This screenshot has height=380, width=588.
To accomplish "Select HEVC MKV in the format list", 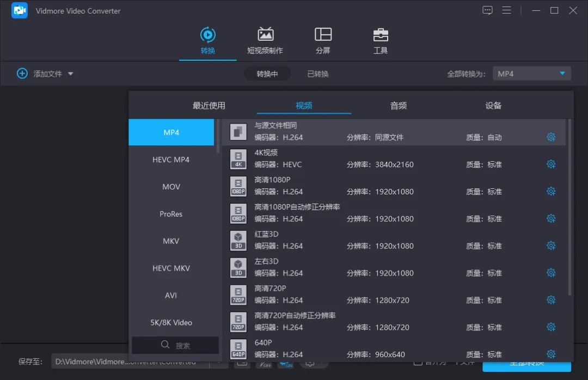I will 171,268.
